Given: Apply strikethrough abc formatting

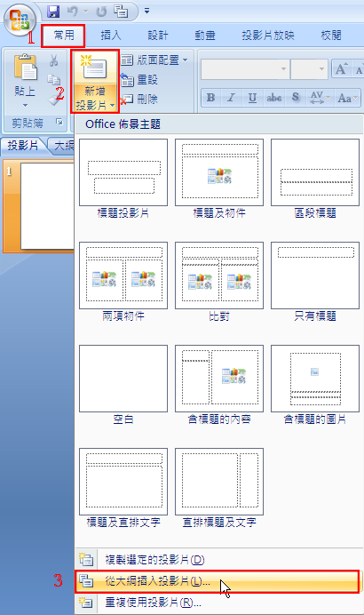Looking at the screenshot, I should point(273,98).
